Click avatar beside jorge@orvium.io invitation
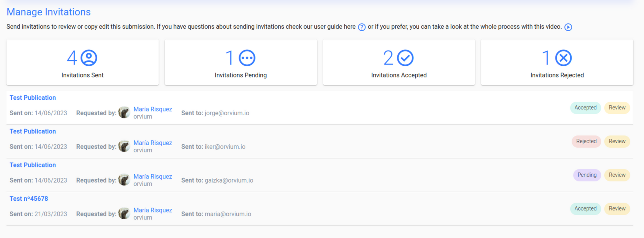Image resolution: width=644 pixels, height=238 pixels. coord(124,112)
